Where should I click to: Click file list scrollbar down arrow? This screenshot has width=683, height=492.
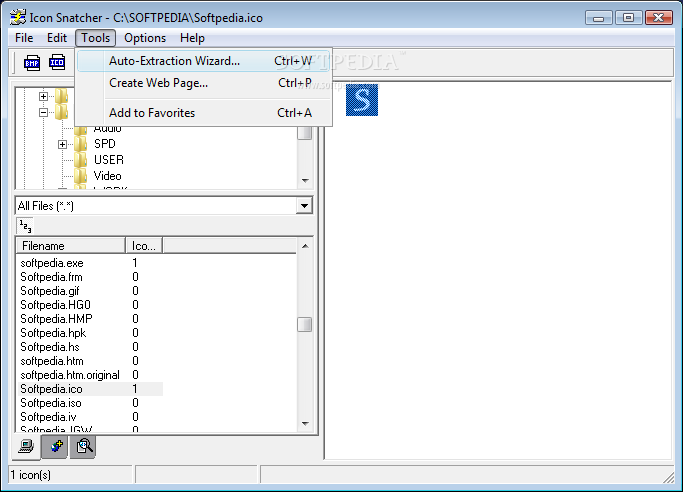(305, 423)
